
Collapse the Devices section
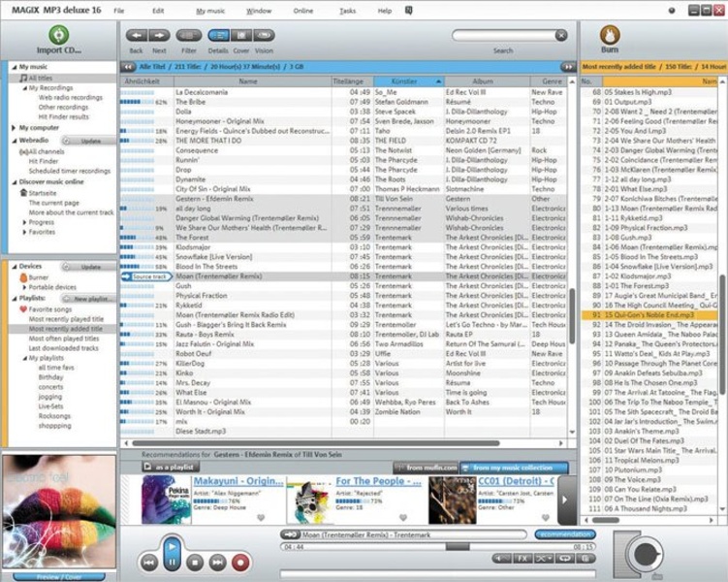tap(14, 267)
